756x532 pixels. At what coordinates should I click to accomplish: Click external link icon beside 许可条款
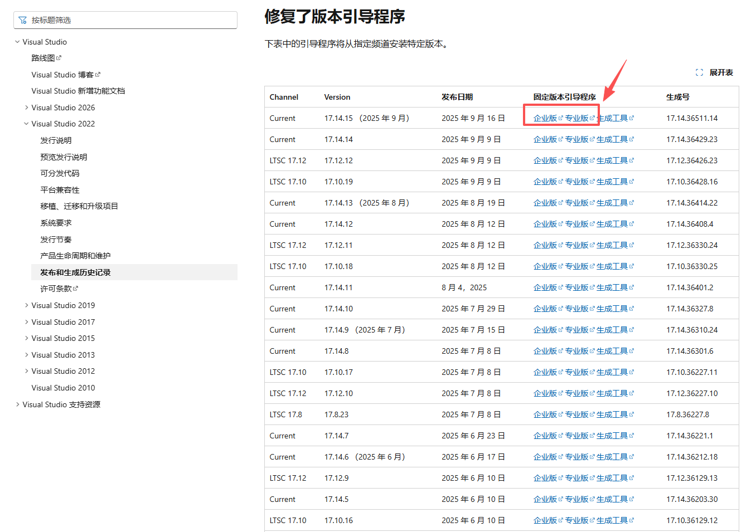[76, 289]
